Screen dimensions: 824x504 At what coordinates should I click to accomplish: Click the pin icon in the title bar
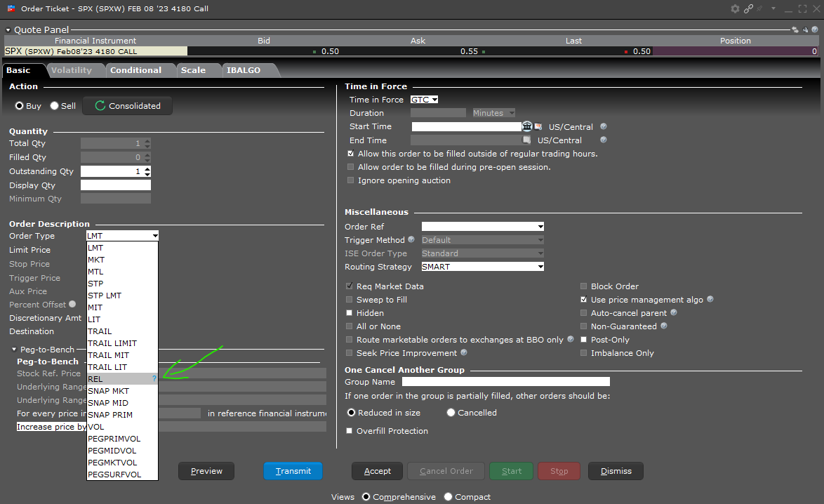click(759, 8)
